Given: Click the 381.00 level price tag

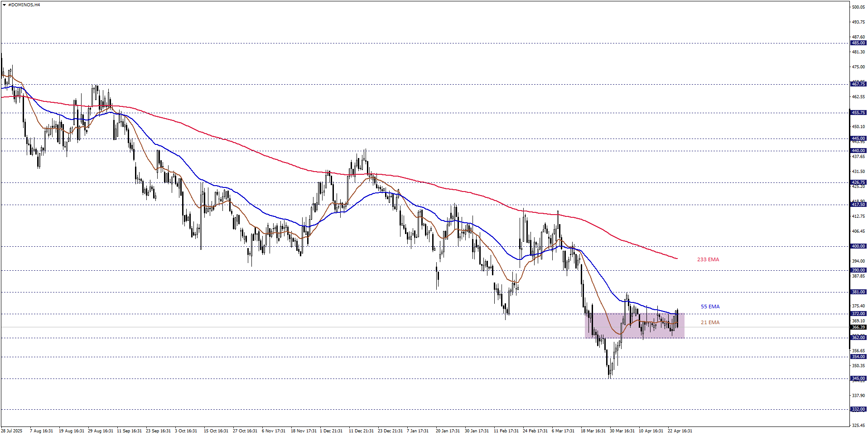Looking at the screenshot, I should point(858,292).
